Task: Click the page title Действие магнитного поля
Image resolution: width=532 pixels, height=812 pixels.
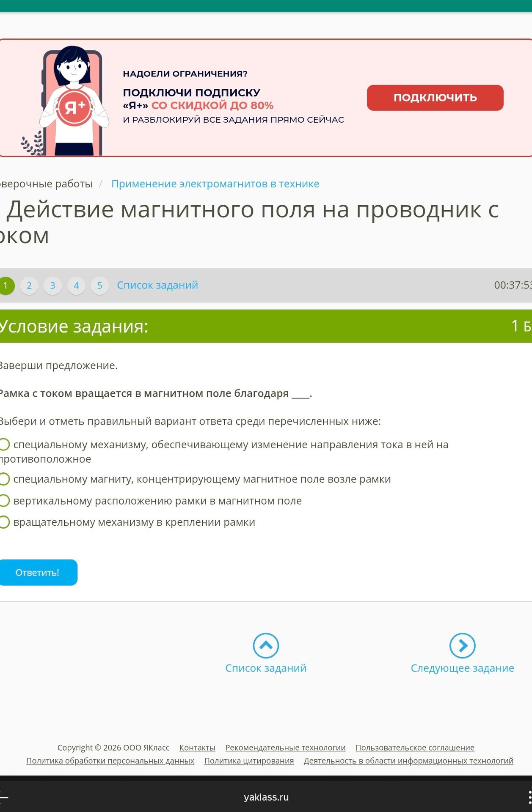Action: click(x=250, y=222)
